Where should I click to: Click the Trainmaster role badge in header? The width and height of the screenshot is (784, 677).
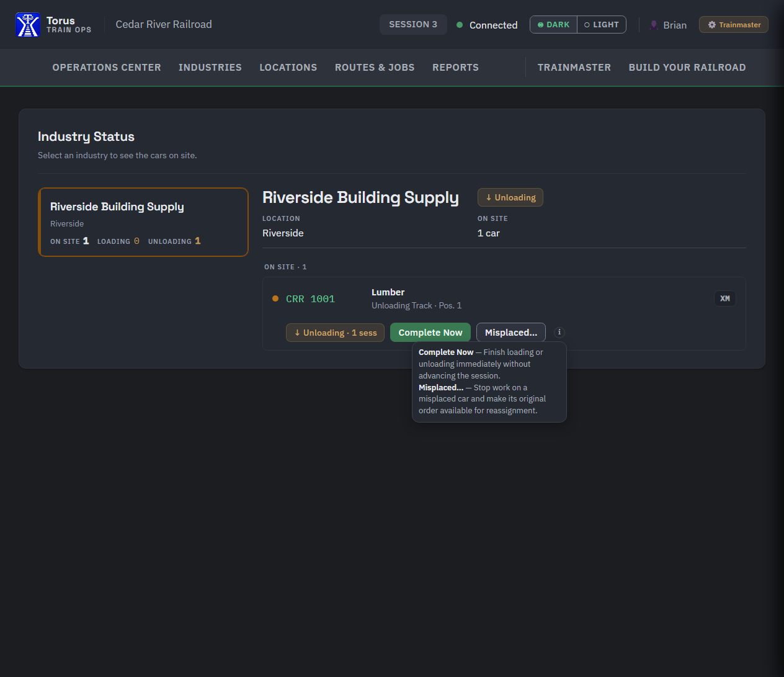[x=734, y=25]
